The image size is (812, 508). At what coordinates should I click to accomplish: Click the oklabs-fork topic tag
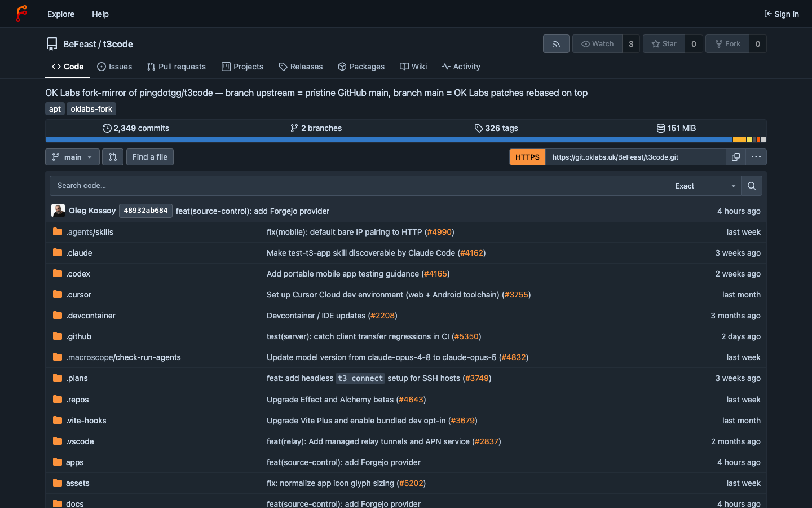91,109
